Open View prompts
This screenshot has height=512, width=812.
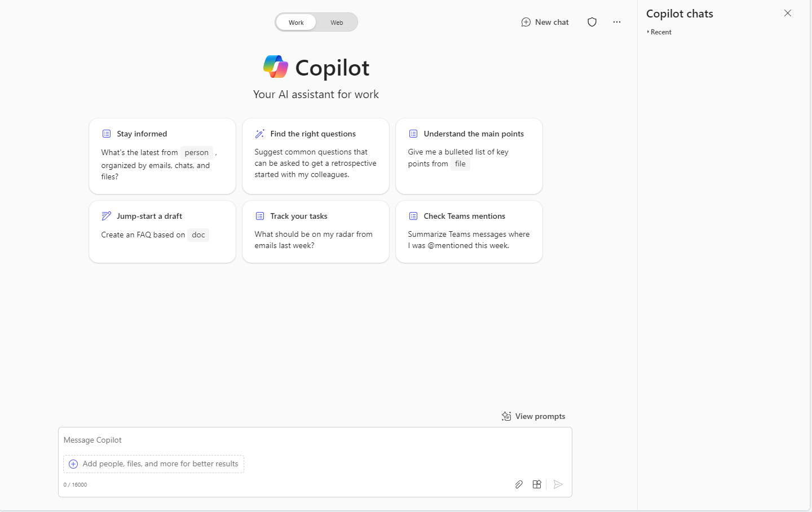(x=533, y=416)
